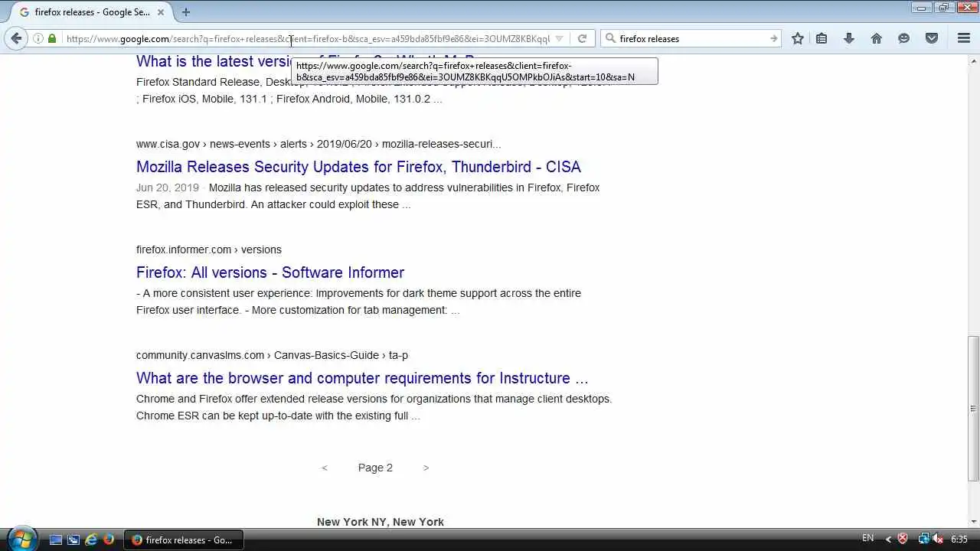
Task: Click the EN language indicator
Action: point(867,539)
